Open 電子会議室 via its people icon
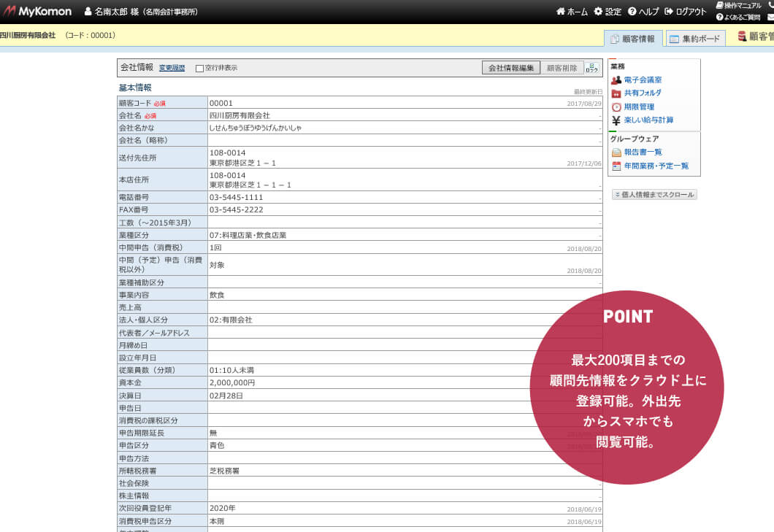This screenshot has width=774, height=532. click(616, 80)
